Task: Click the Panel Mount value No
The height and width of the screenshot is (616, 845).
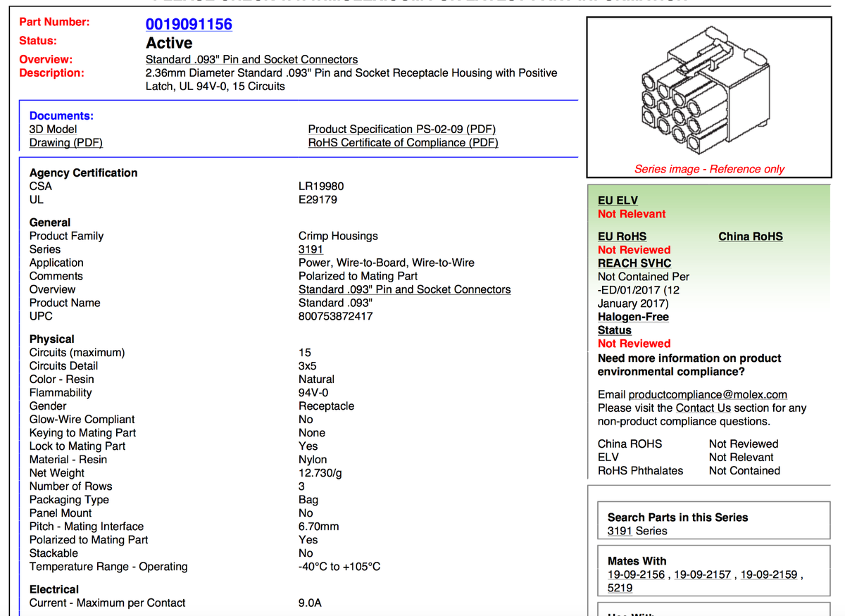Action: pyautogui.click(x=306, y=513)
